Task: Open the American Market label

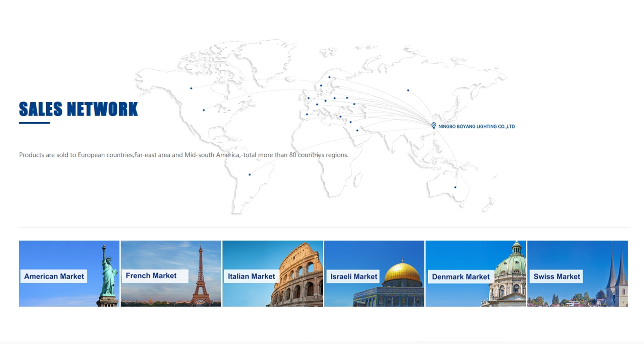Action: tap(54, 276)
